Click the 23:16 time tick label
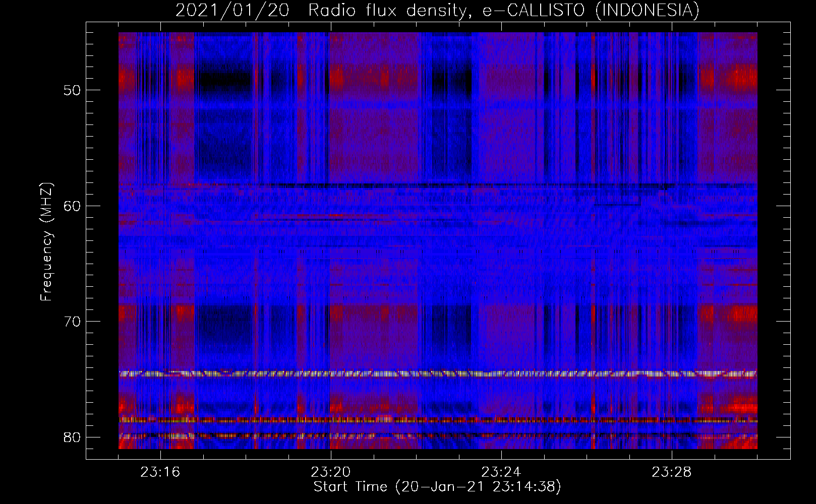This screenshot has width=816, height=504. (160, 472)
